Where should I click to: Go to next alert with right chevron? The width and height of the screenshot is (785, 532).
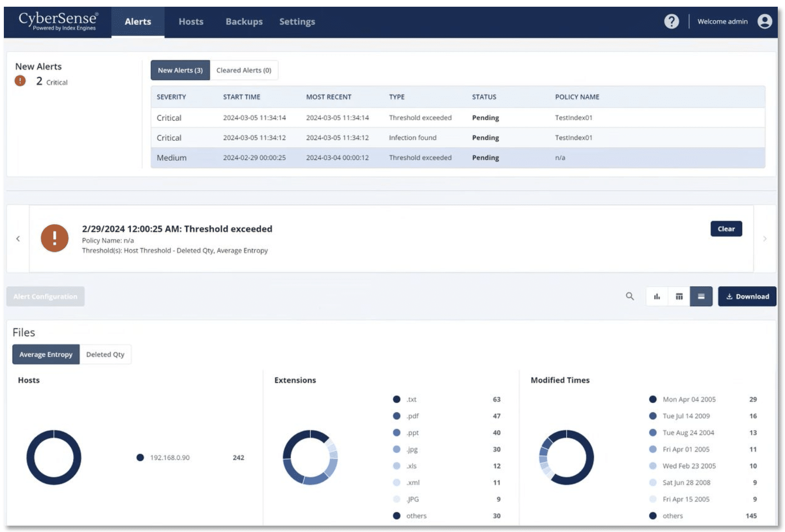[x=764, y=239]
